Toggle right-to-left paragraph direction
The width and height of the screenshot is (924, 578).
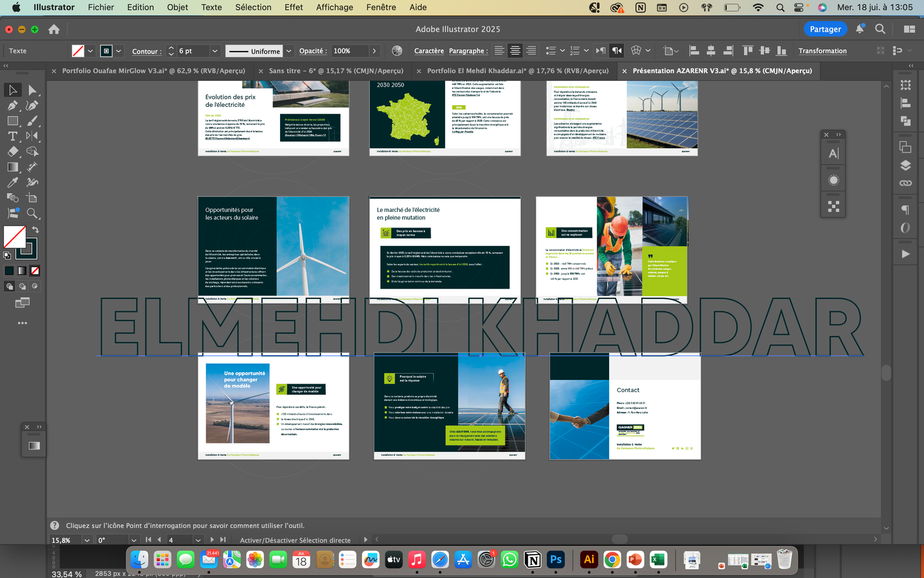[x=617, y=51]
